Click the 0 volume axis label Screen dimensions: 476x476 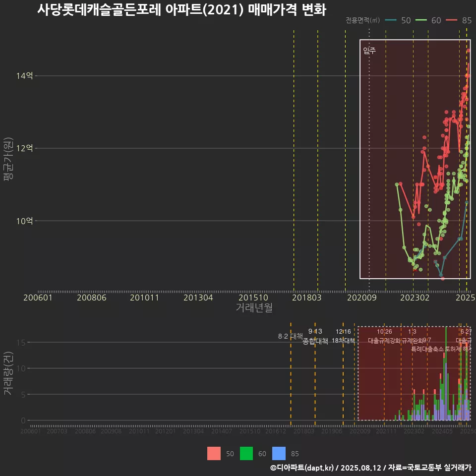pos(23,421)
